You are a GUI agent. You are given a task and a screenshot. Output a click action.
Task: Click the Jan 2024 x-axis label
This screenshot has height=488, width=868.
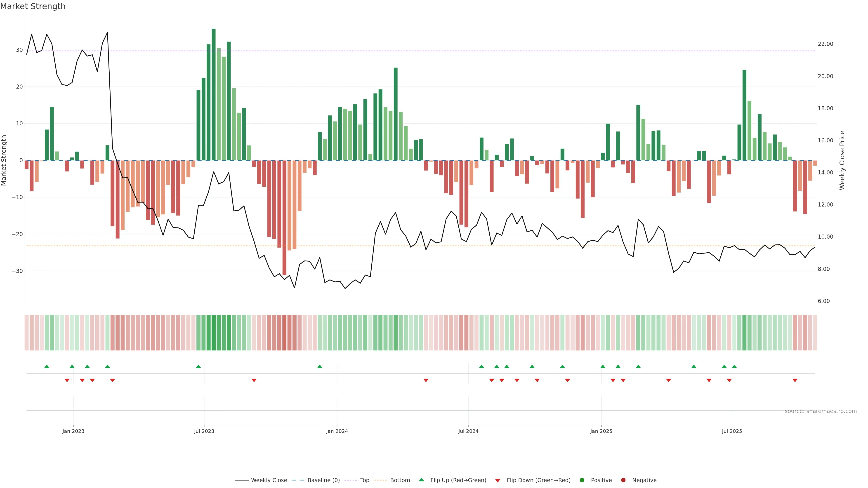click(337, 431)
